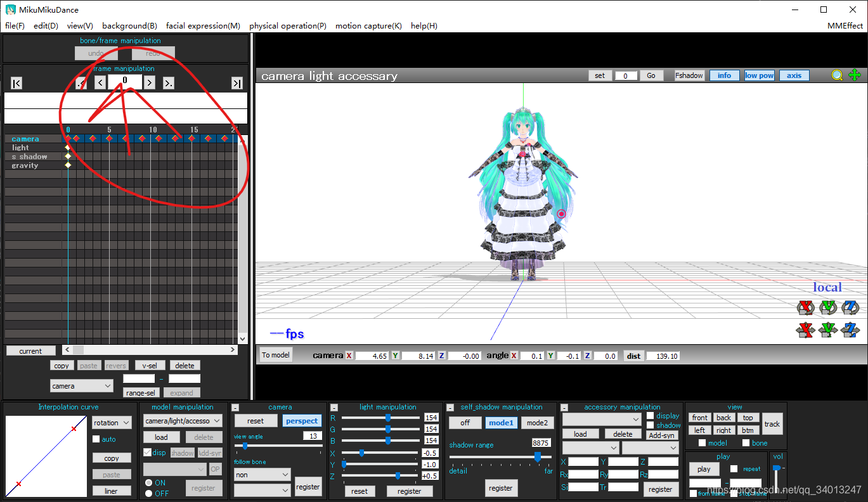Open the left dropdown beside accessory delete button

tap(590, 448)
